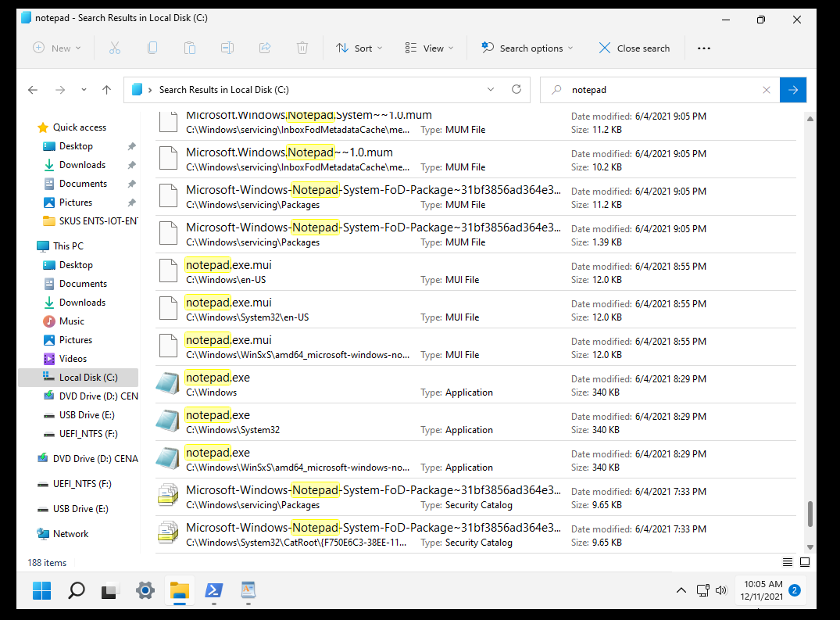Switch to details view layout icon

pos(788,562)
